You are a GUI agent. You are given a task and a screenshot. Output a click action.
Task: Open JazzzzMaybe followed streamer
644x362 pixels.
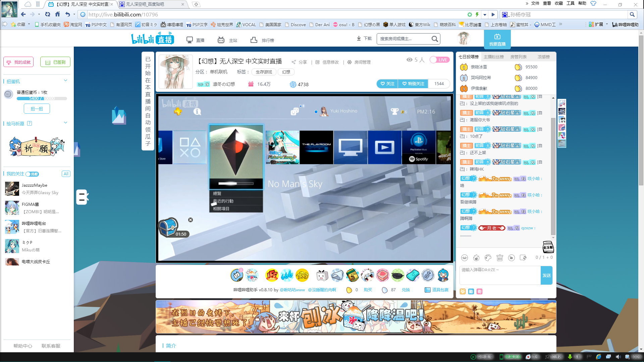tap(37, 189)
